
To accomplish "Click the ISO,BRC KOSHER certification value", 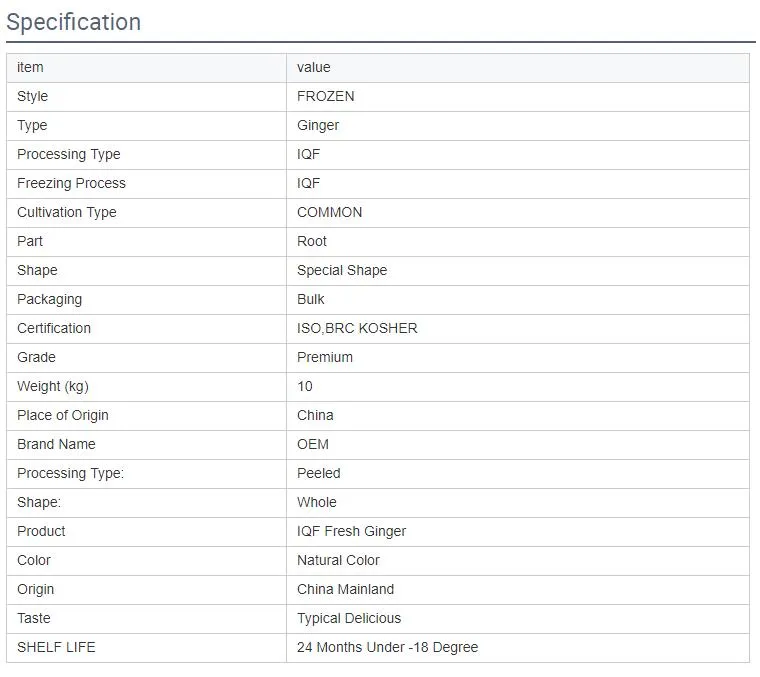I will [x=357, y=328].
